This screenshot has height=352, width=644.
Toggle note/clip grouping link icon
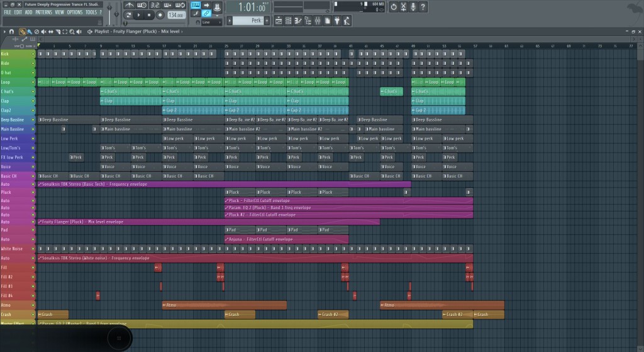click(206, 14)
